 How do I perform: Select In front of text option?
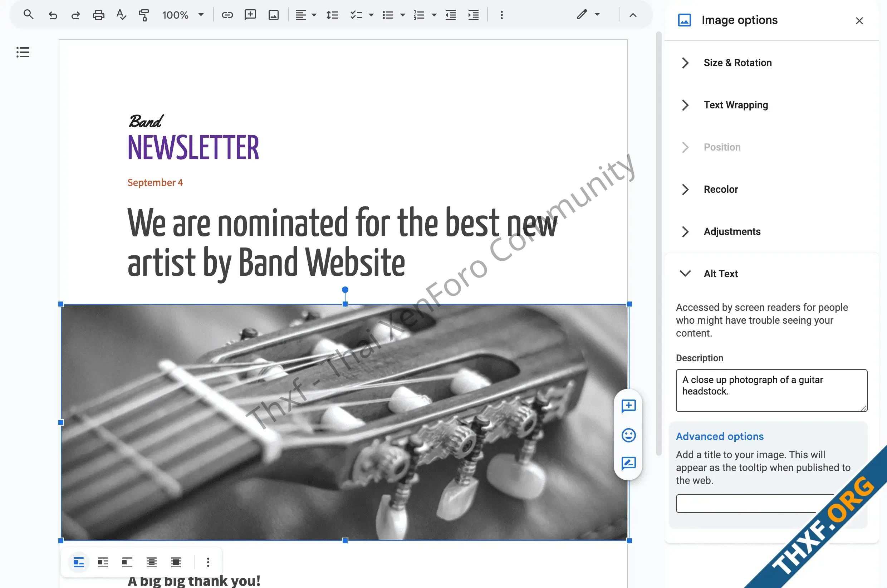pyautogui.click(x=176, y=562)
